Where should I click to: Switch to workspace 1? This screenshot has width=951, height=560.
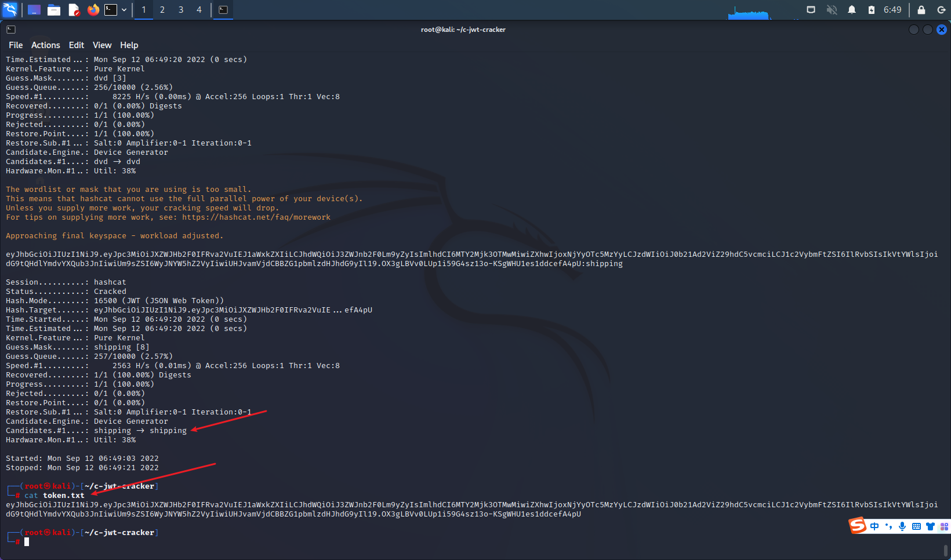[x=144, y=10]
